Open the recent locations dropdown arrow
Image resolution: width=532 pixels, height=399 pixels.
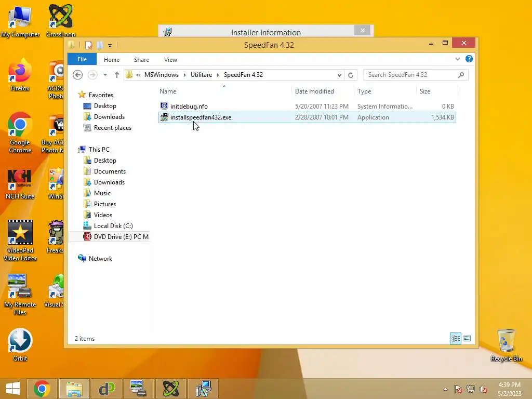click(105, 75)
